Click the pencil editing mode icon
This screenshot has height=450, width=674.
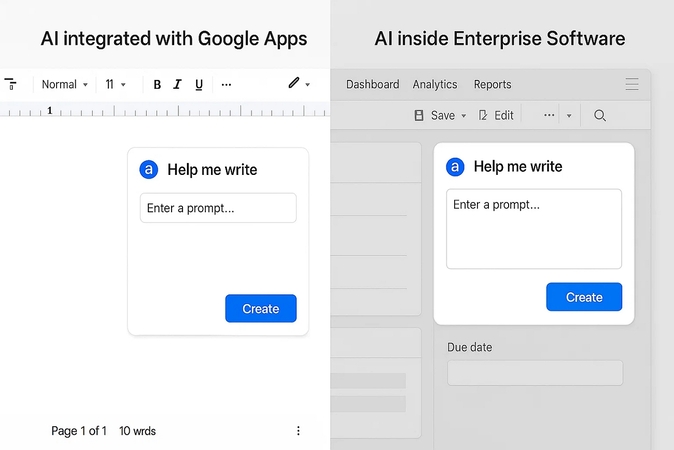tap(294, 84)
